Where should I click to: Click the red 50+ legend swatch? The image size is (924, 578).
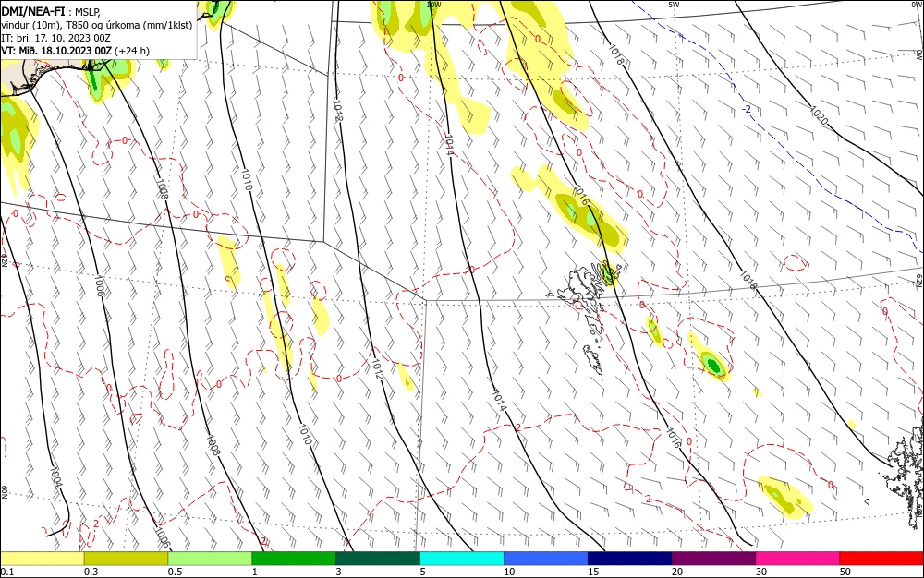[881, 558]
